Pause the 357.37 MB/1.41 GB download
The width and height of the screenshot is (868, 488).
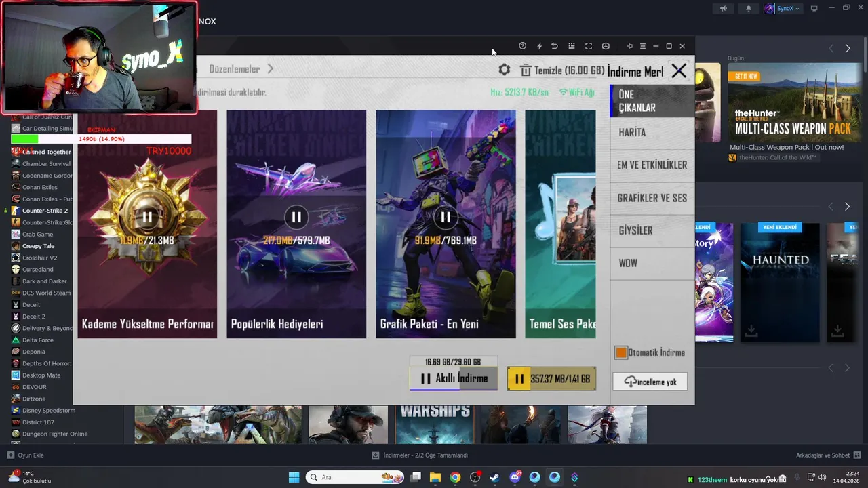[x=551, y=379]
